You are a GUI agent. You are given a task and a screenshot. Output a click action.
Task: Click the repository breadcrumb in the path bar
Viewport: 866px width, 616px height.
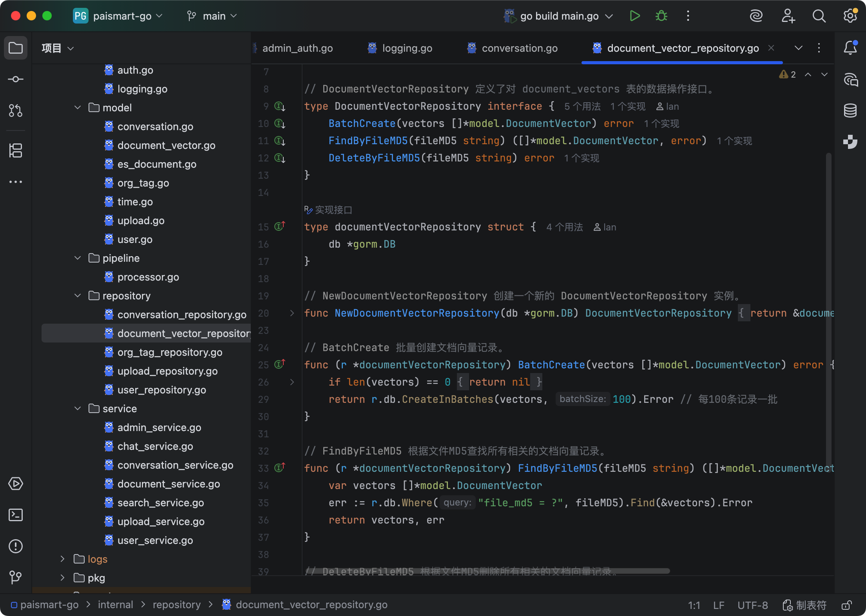click(176, 605)
